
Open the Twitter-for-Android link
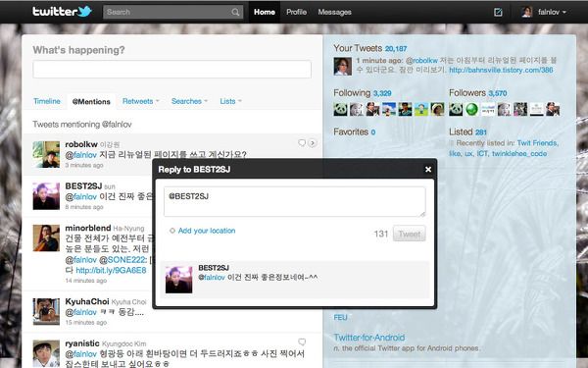pos(369,338)
